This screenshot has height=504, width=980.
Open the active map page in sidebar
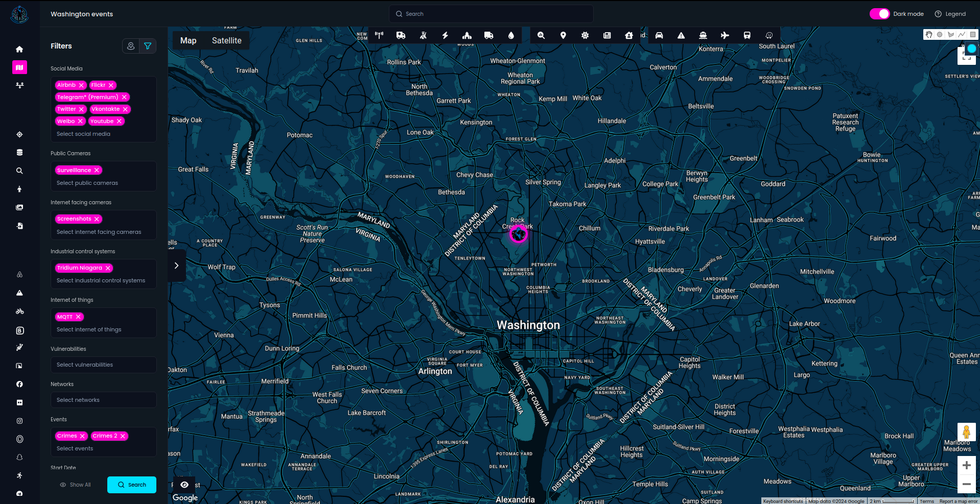(x=19, y=67)
